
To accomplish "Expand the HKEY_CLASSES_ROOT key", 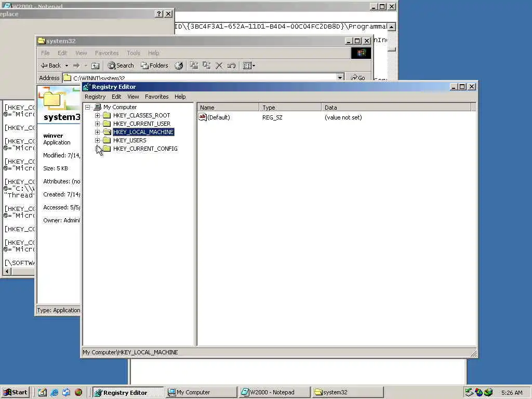I will (97, 115).
